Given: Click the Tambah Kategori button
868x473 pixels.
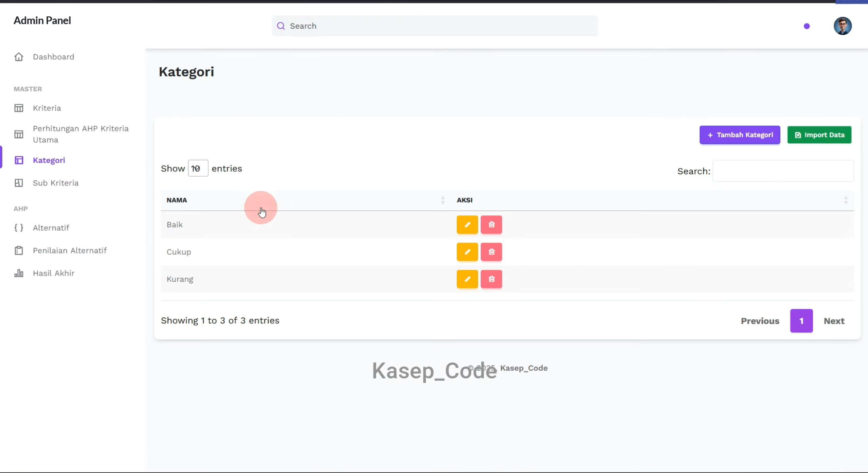Looking at the screenshot, I should coord(740,135).
